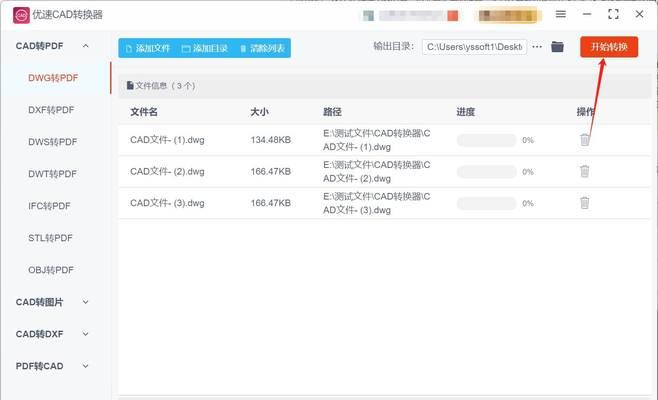The image size is (658, 400).
Task: Close the 优速CAD转换器 window
Action: click(639, 14)
